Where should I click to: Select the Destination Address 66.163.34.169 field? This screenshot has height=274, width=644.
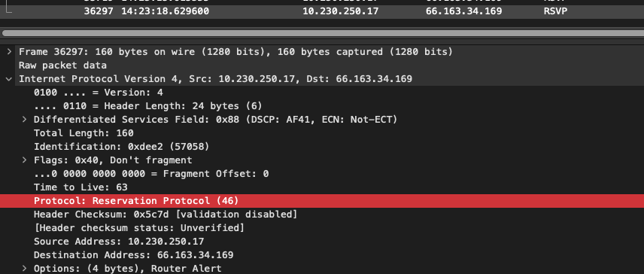click(322, 255)
